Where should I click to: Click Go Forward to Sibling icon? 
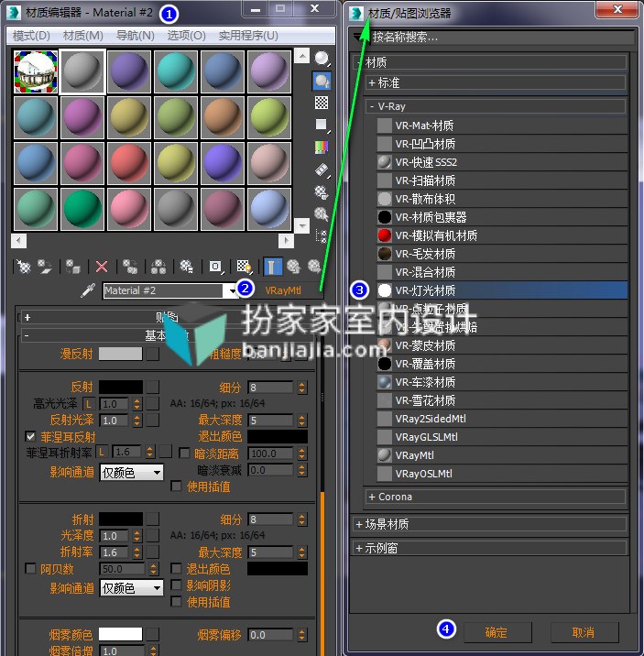314,266
